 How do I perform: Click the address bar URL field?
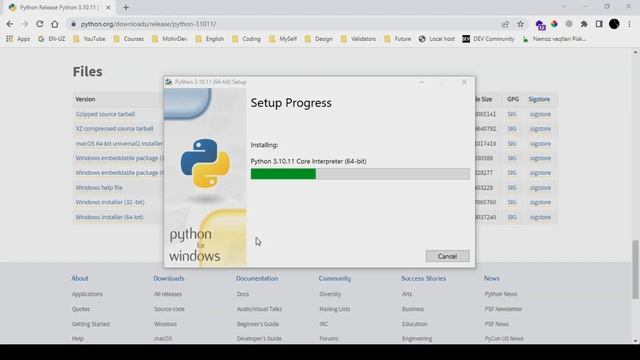point(286,24)
